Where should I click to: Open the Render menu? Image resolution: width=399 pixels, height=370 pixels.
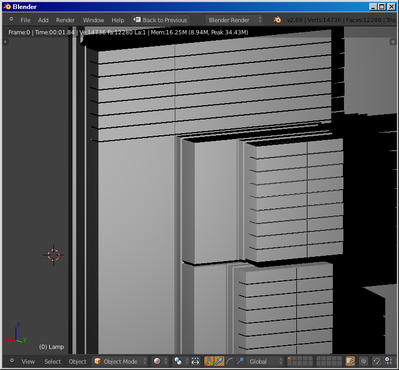(x=65, y=20)
